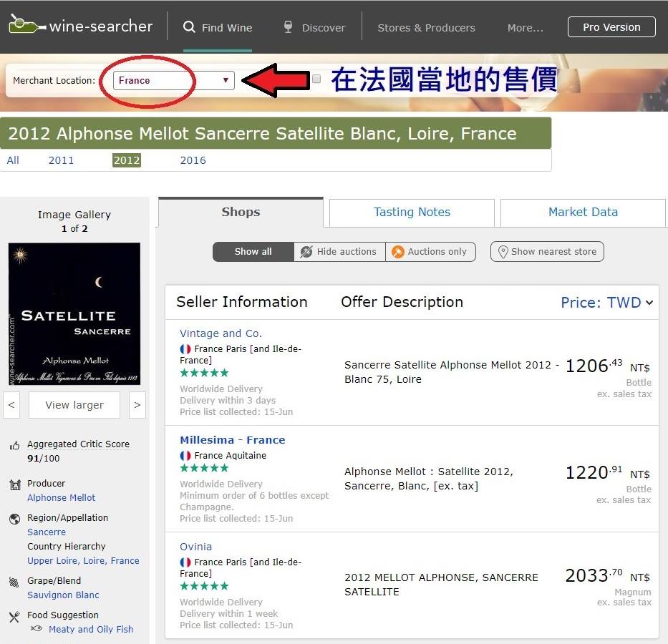Click the Alphonse Mellot : Satellite 2012 offer
668x644 pixels.
[x=429, y=479]
